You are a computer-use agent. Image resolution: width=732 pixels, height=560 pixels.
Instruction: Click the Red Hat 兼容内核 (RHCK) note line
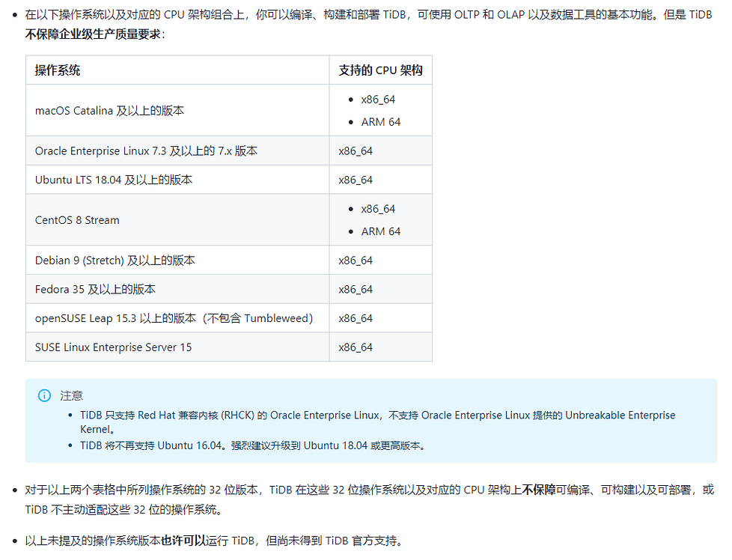(x=378, y=422)
